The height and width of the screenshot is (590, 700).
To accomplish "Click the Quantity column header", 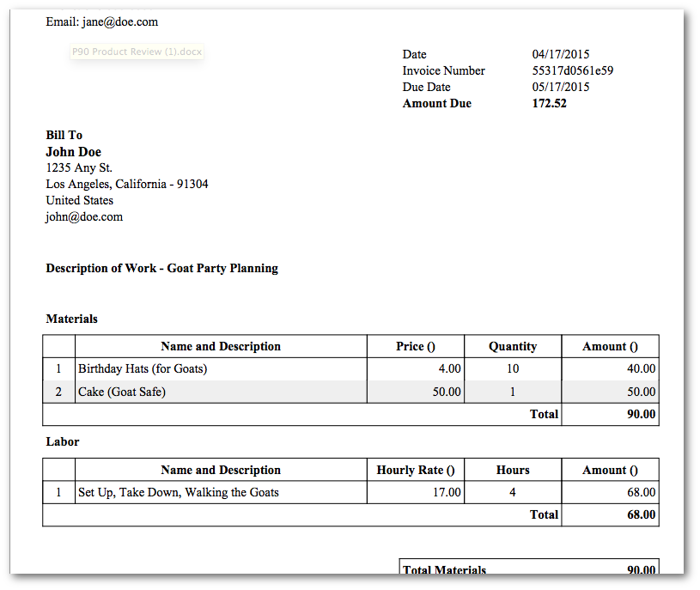I will 512,346.
